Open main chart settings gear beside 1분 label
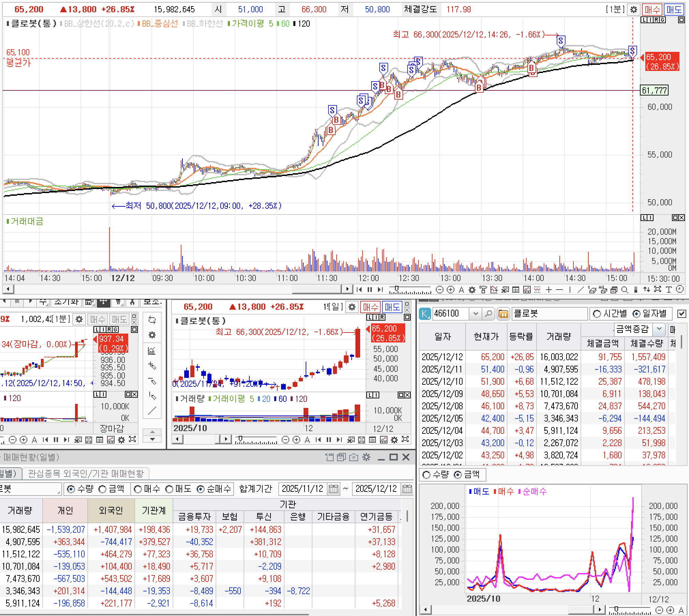This screenshot has width=689, height=616. [633, 10]
